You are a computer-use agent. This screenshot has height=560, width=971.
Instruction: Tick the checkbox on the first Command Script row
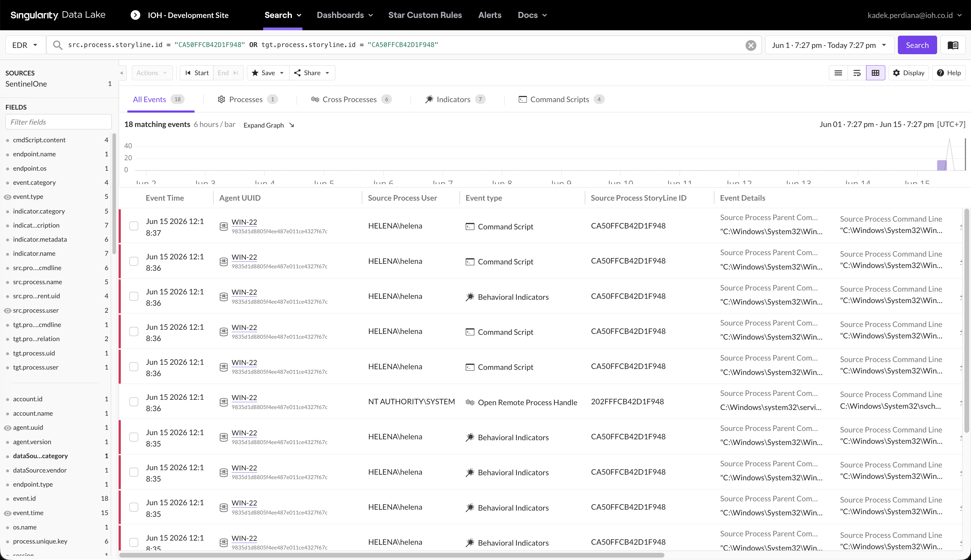[x=134, y=226]
